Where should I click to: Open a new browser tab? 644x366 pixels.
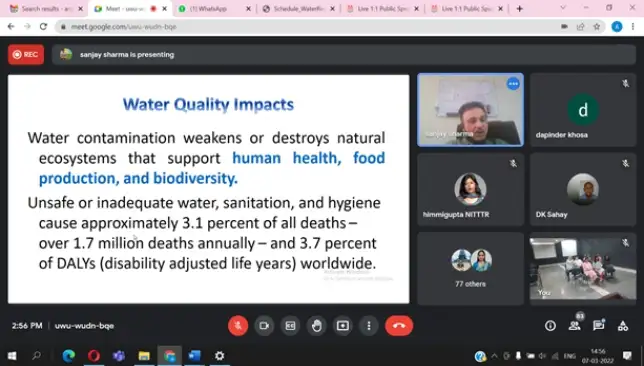520,9
